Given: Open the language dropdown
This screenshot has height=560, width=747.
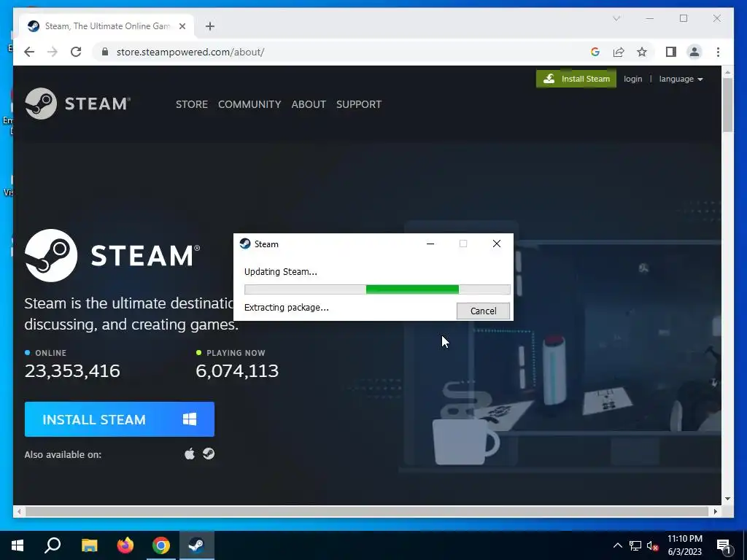Looking at the screenshot, I should pos(681,79).
